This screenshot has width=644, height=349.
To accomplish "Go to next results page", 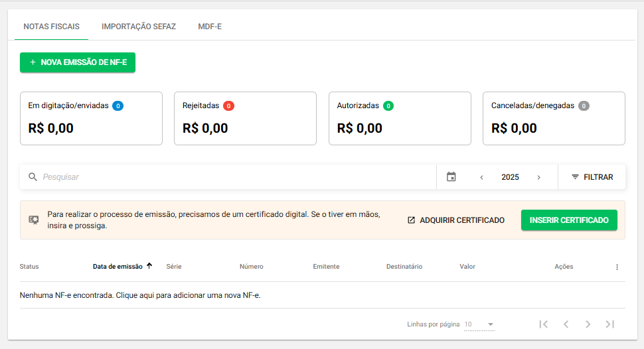I will (588, 324).
